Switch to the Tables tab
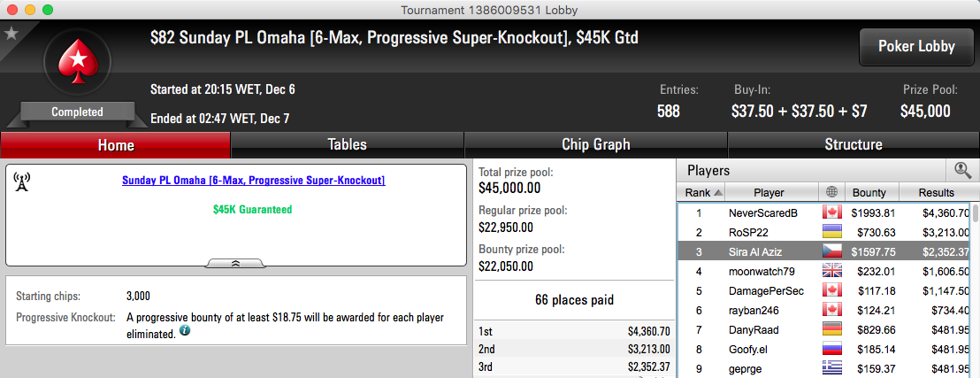The width and height of the screenshot is (980, 378). (x=348, y=144)
